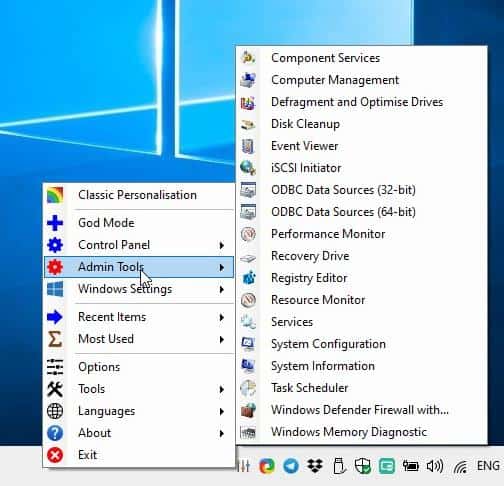The width and height of the screenshot is (504, 486).
Task: Open Windows Settings menu entry
Action: [139, 289]
